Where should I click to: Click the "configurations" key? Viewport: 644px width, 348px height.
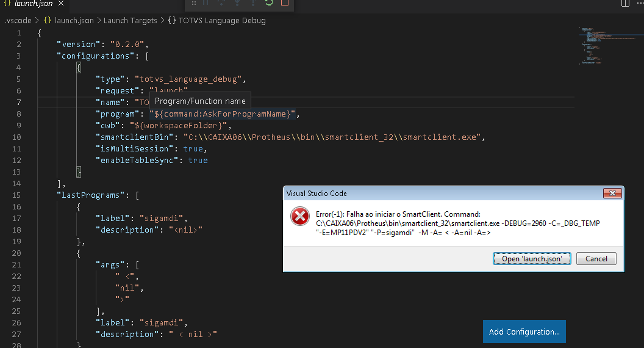[x=95, y=56]
